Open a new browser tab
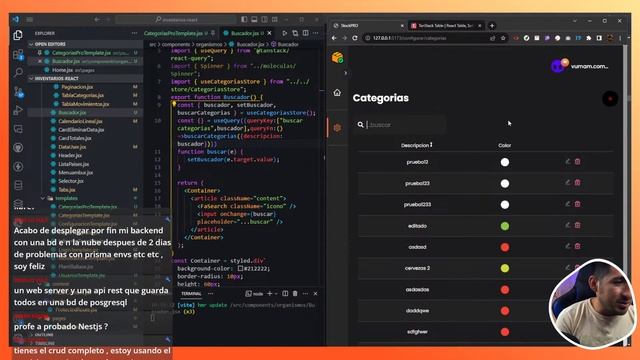Viewport: 640px width, 360px height. coord(492,25)
